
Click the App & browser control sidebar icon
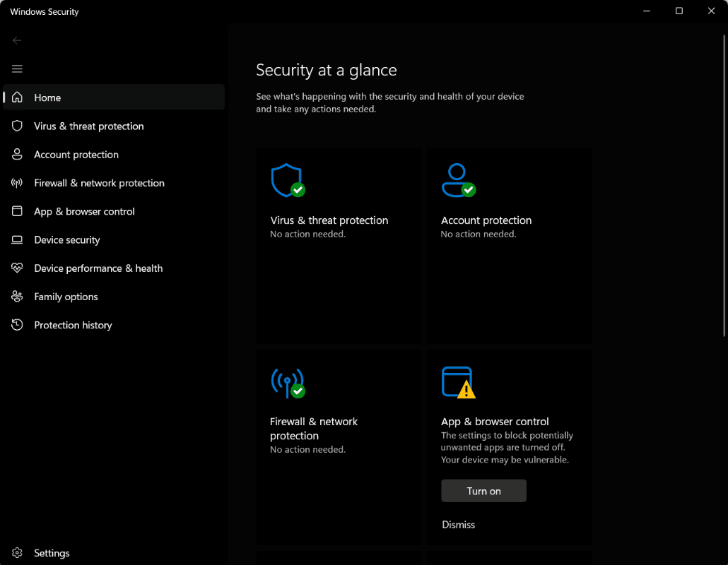click(17, 211)
